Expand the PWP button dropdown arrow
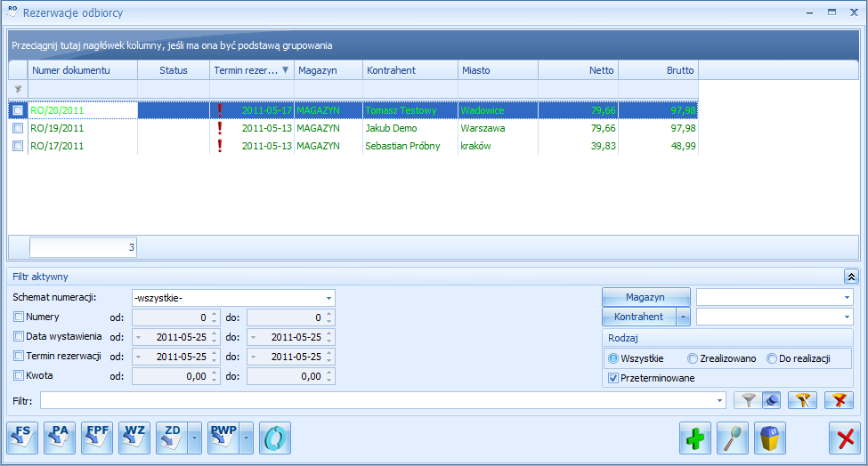The height and width of the screenshot is (466, 868). (246, 438)
